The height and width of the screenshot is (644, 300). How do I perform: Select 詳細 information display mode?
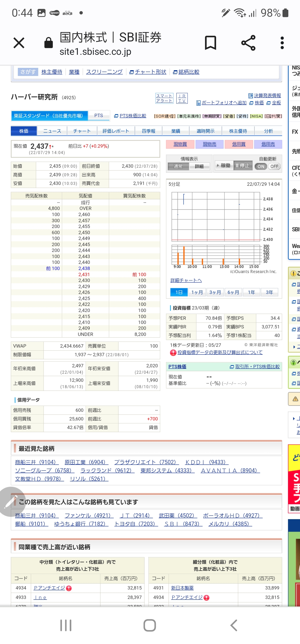[x=199, y=166]
